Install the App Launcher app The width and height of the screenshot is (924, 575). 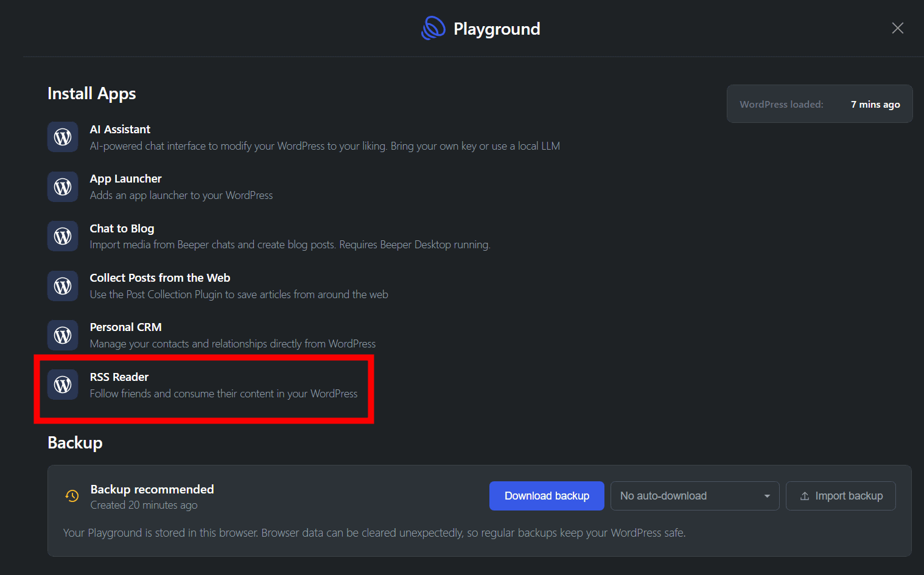(125, 179)
